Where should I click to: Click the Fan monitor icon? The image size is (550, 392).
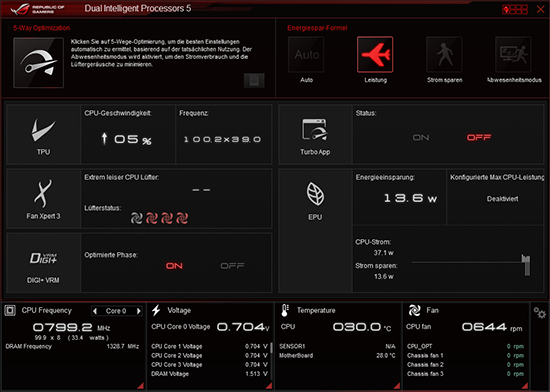pyautogui.click(x=414, y=310)
